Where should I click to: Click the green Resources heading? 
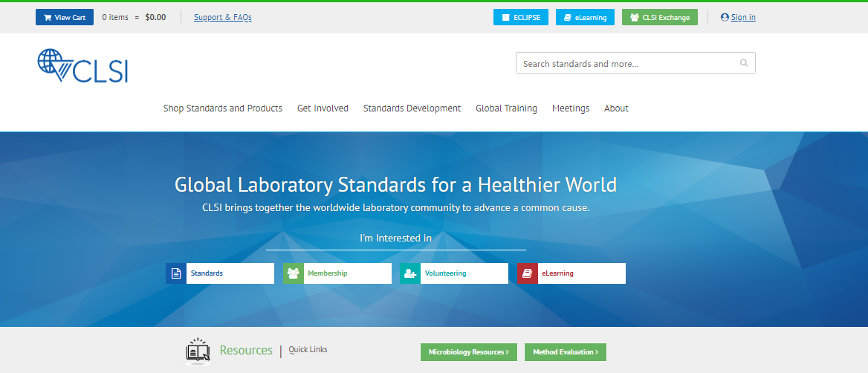tap(246, 350)
